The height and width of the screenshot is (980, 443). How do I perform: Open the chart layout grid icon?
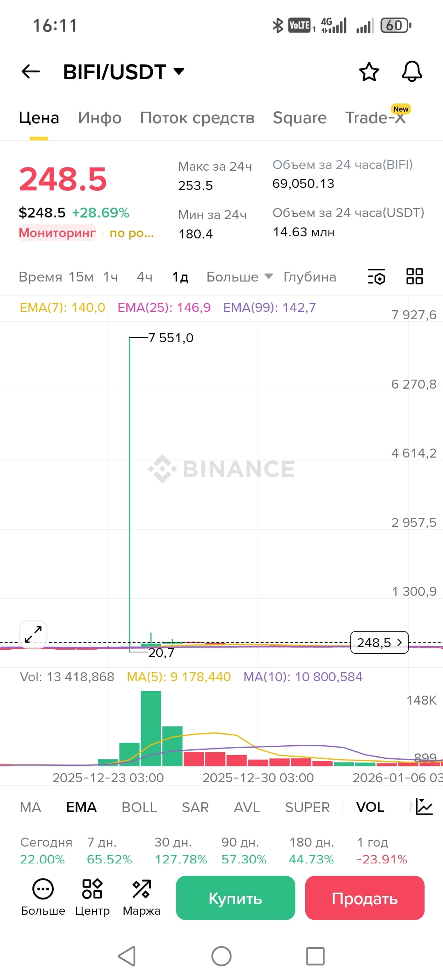tap(414, 276)
